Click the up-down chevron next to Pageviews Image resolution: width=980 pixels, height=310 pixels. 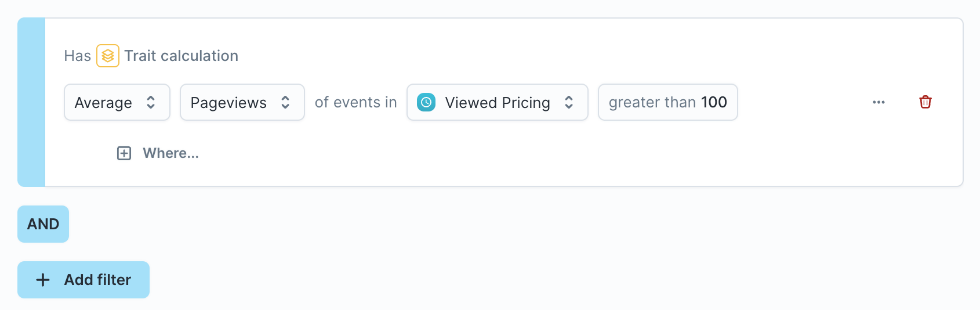[x=285, y=102]
